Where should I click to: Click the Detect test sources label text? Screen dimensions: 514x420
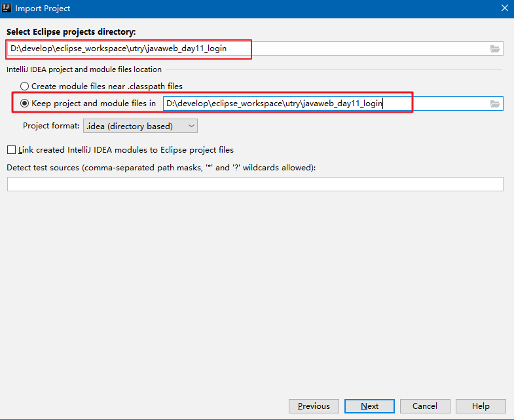tap(161, 168)
